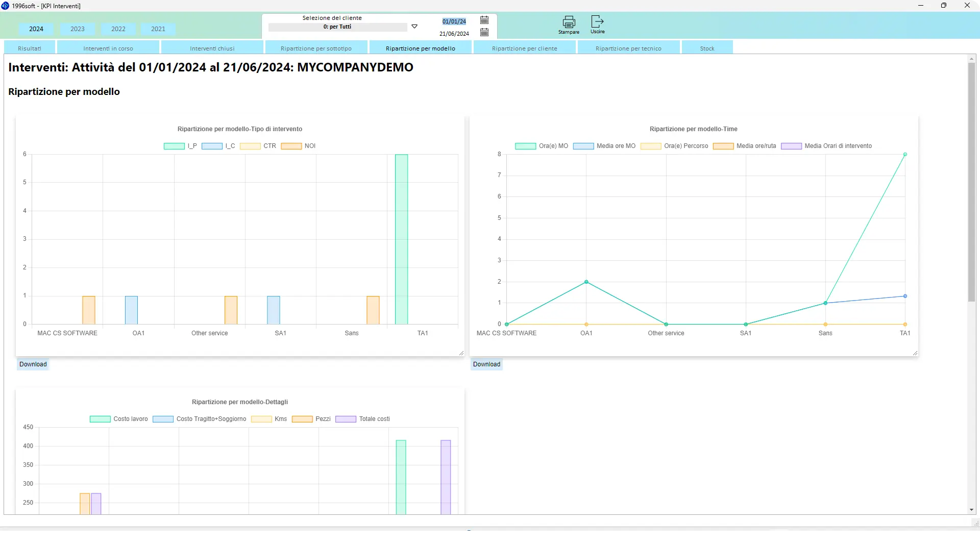
Task: Switch to Interventi chiusi tab
Action: click(x=212, y=48)
